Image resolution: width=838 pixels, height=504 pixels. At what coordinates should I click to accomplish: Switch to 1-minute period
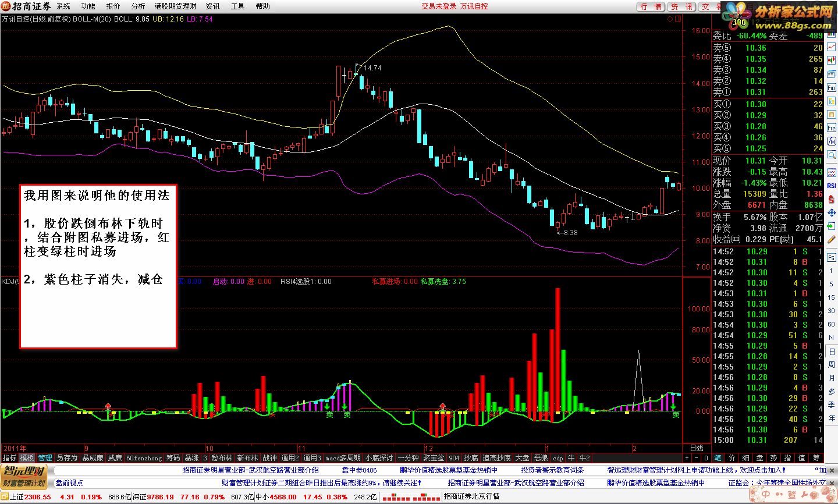click(832, 271)
